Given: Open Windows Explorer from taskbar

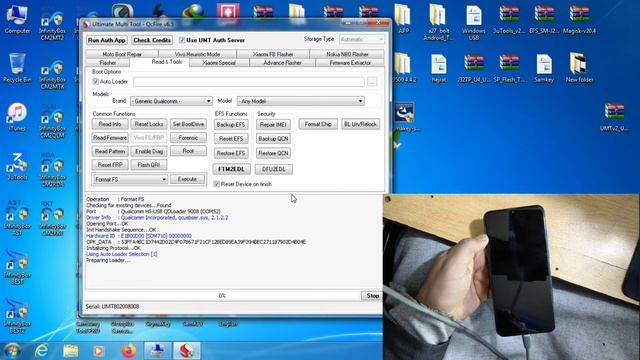Looking at the screenshot, I should click(70, 351).
